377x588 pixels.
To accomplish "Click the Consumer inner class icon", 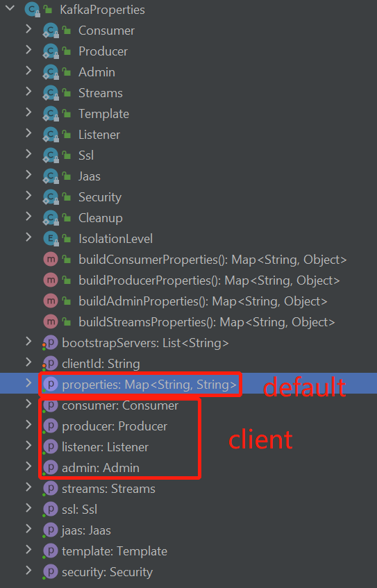I will point(51,31).
